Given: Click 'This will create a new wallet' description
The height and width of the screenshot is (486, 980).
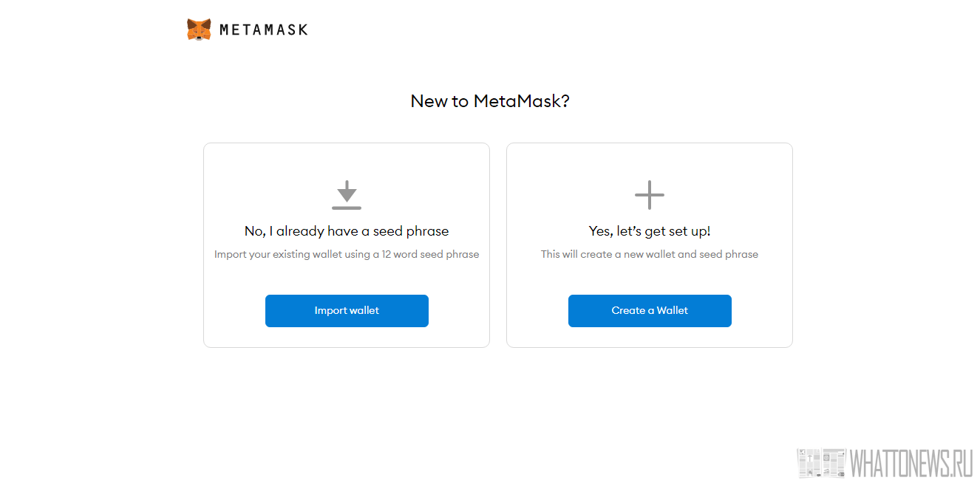Looking at the screenshot, I should pos(650,254).
